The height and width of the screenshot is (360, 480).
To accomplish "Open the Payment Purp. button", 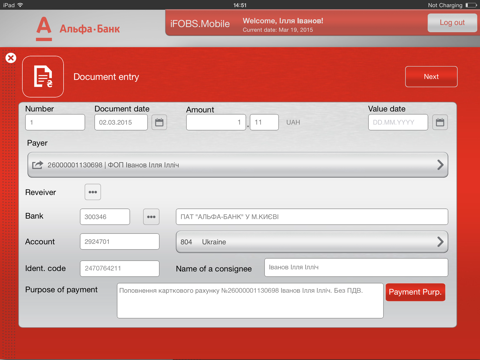I will (415, 292).
